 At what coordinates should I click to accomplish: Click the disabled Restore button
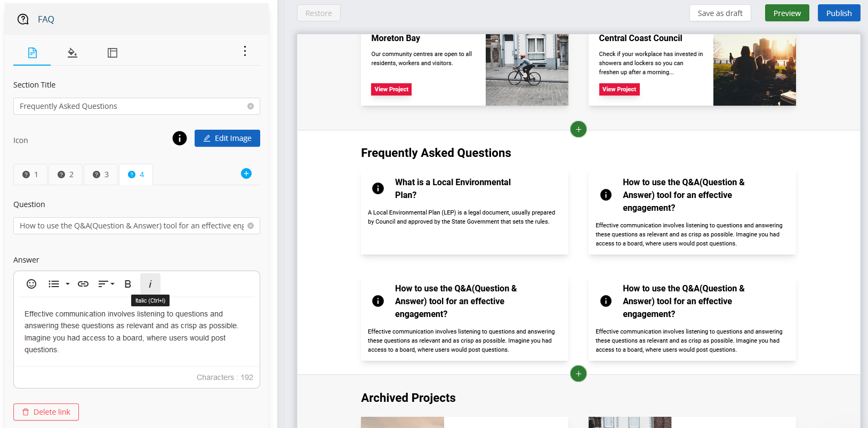click(x=319, y=13)
